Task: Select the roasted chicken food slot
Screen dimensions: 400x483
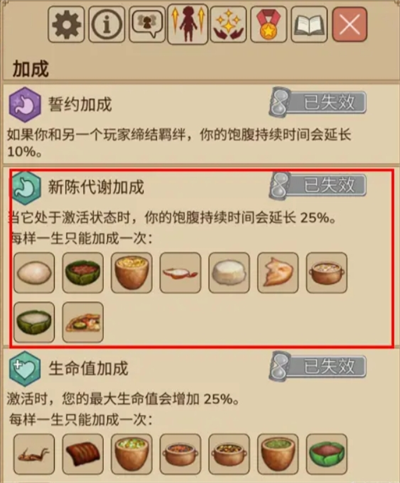Action: (278, 273)
